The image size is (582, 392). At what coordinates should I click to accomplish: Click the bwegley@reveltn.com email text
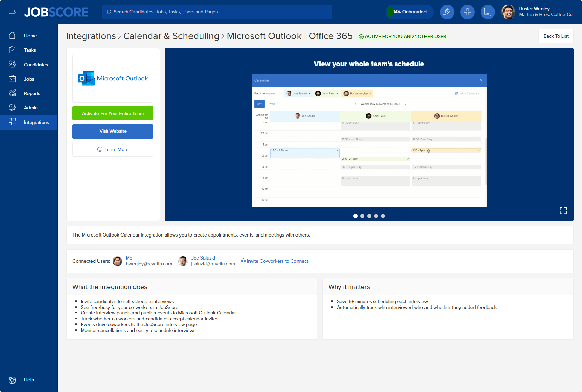tap(149, 264)
